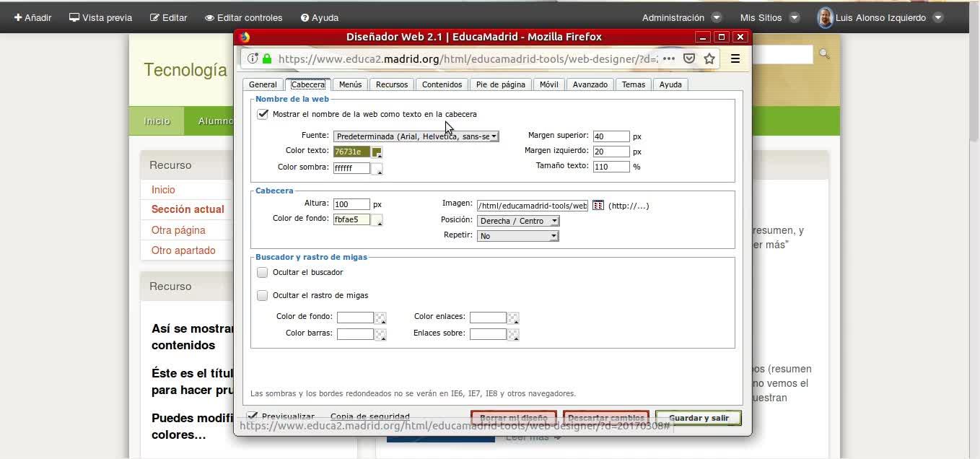The height and width of the screenshot is (459, 980).
Task: Open Vista previa in the admin bar
Action: click(x=101, y=17)
